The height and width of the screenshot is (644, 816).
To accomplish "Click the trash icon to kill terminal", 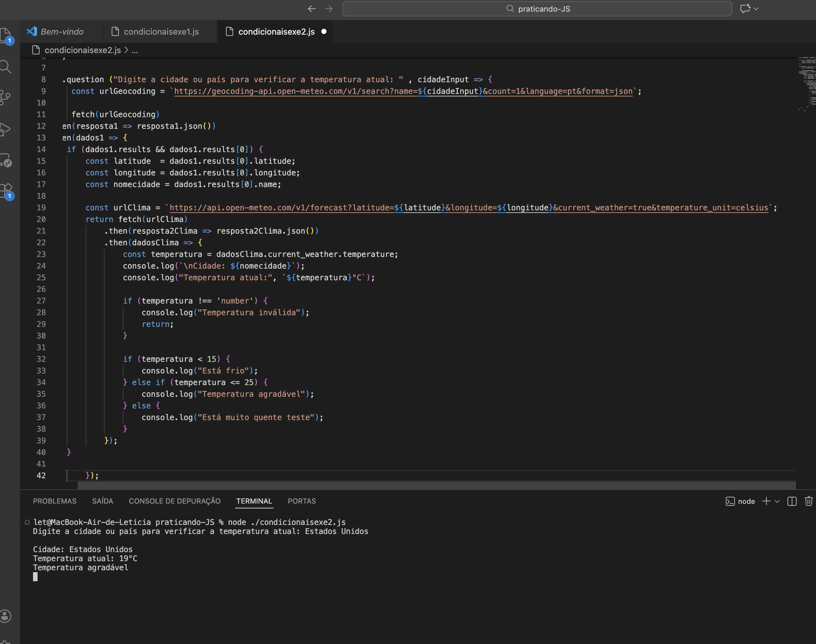I will coord(809,501).
